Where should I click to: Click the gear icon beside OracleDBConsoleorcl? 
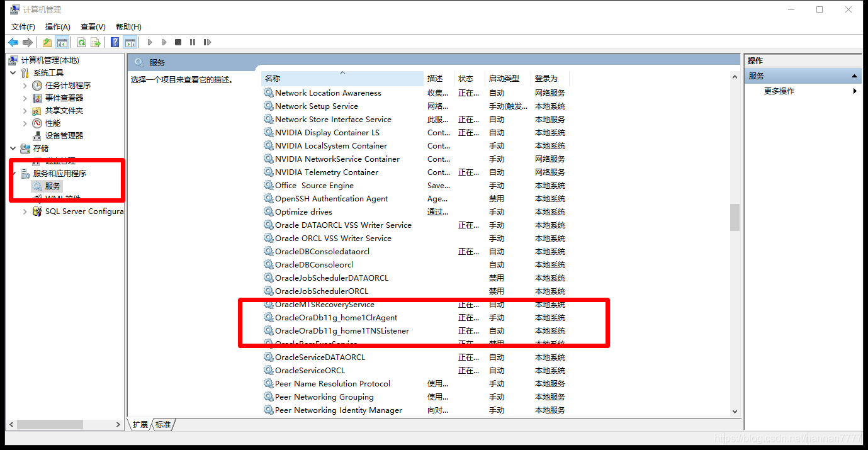[x=269, y=264]
